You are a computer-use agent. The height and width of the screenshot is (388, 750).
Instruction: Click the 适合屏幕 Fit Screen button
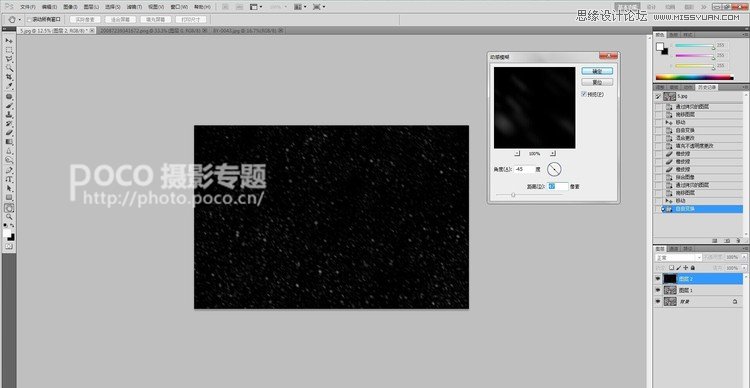pyautogui.click(x=120, y=20)
